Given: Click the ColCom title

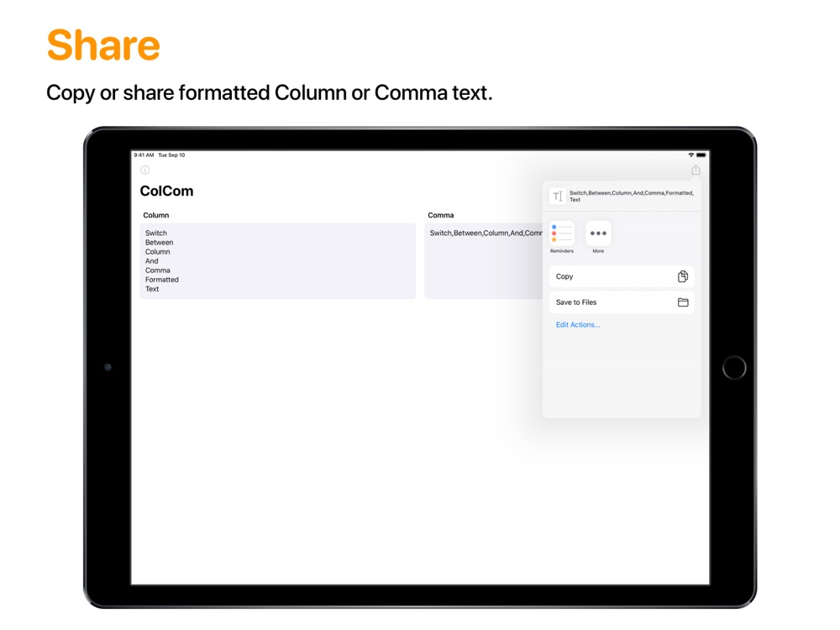Looking at the screenshot, I should (166, 192).
